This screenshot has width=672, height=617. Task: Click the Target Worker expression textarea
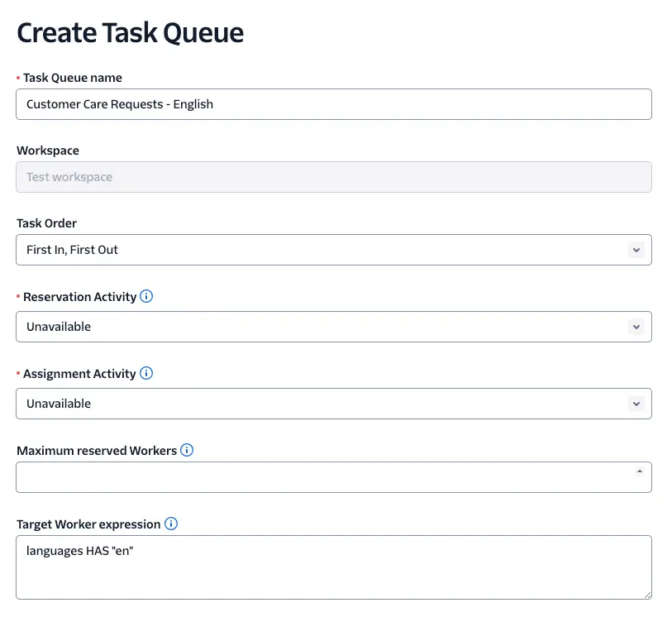334,567
